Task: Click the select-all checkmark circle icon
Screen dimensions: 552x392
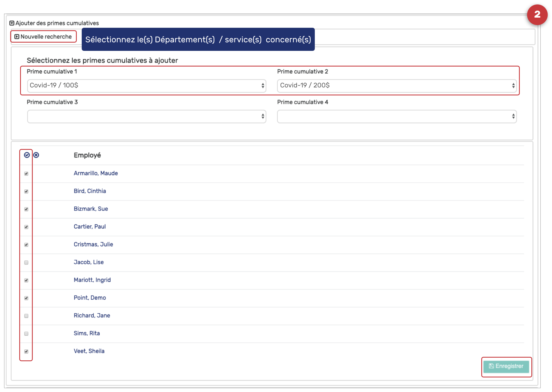Action: tap(27, 155)
